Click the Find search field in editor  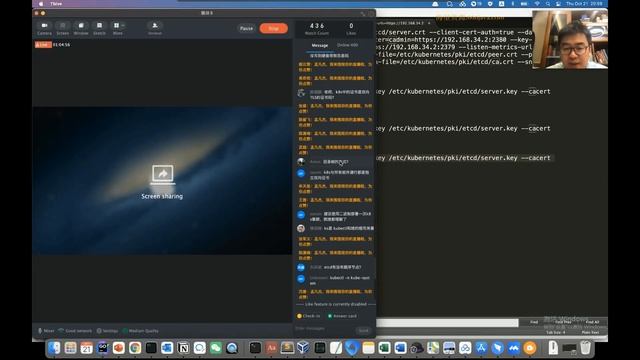pyautogui.click(x=447, y=323)
